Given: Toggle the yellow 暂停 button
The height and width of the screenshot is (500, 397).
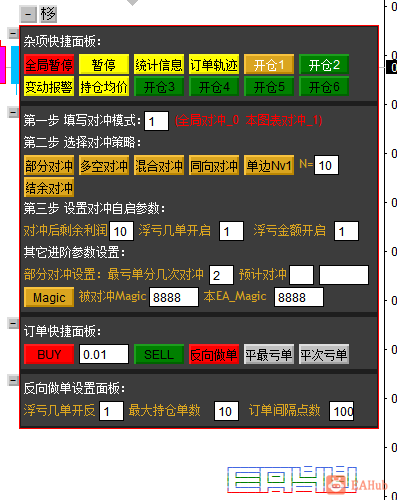Looking at the screenshot, I should (104, 64).
